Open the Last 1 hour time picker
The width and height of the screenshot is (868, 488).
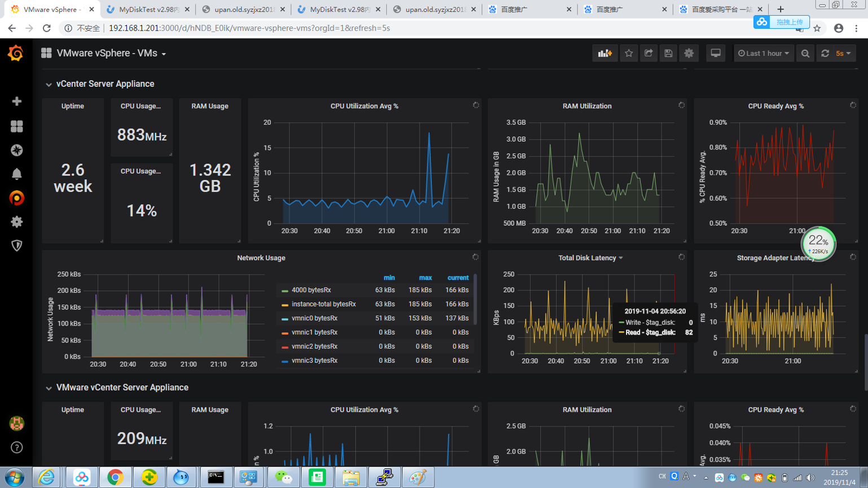763,53
